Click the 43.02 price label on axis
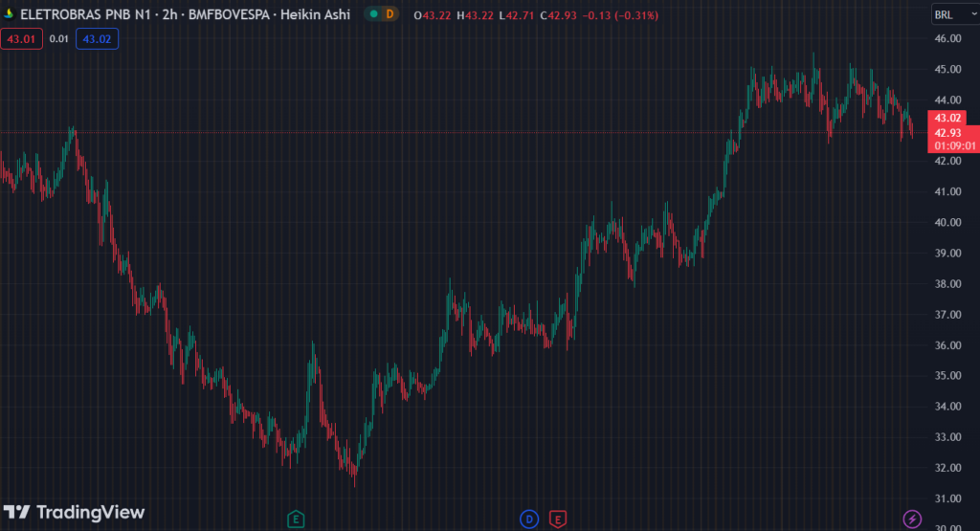The height and width of the screenshot is (531, 980). coord(947,118)
